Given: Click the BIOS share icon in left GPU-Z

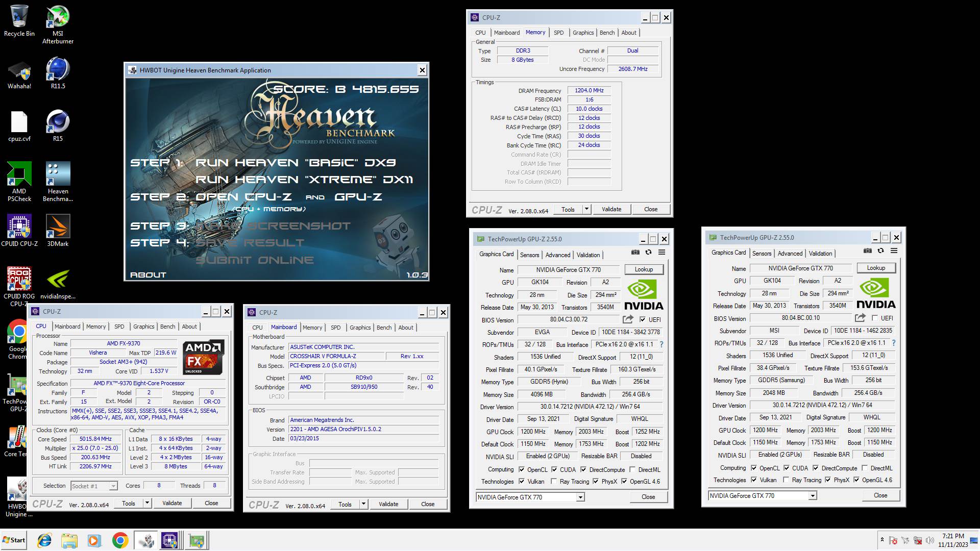Looking at the screenshot, I should pos(628,319).
